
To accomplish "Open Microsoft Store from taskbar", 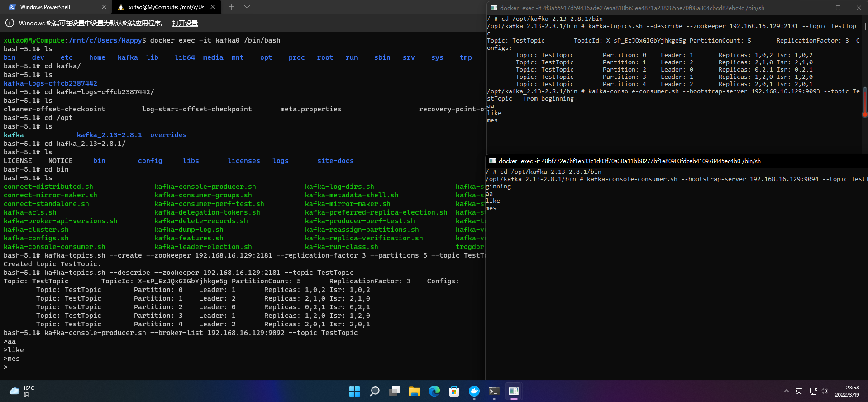I will coord(454,391).
